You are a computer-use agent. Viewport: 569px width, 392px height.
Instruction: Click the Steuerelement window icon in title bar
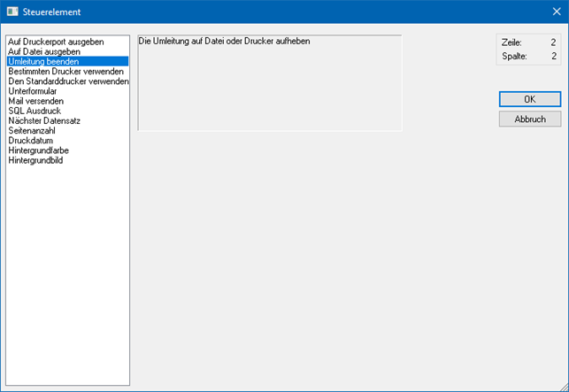[12, 11]
